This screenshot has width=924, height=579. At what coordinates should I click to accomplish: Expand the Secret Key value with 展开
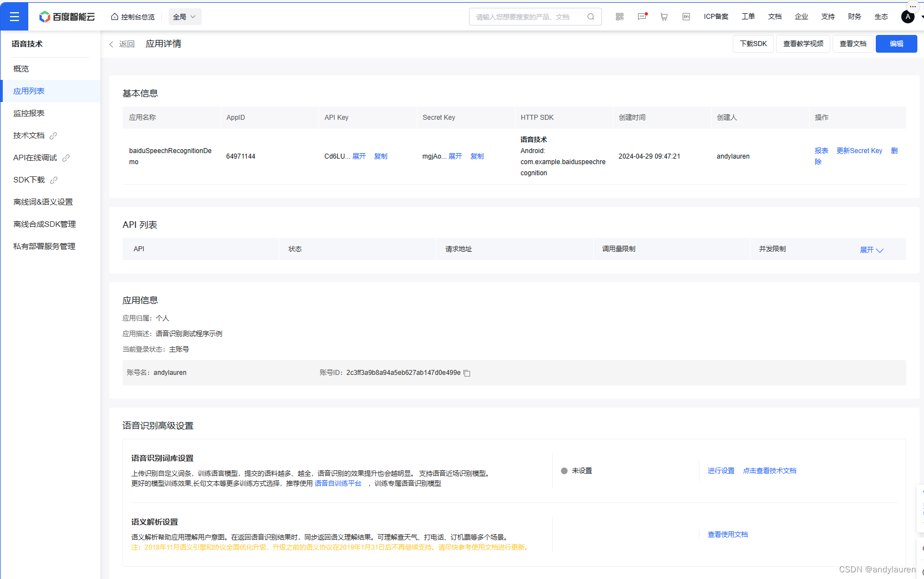click(455, 156)
